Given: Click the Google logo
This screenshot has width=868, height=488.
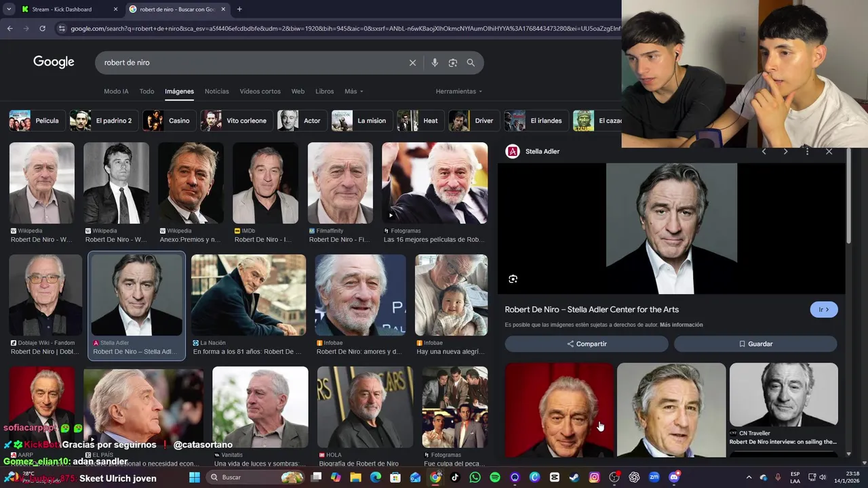Looking at the screenshot, I should tap(54, 62).
